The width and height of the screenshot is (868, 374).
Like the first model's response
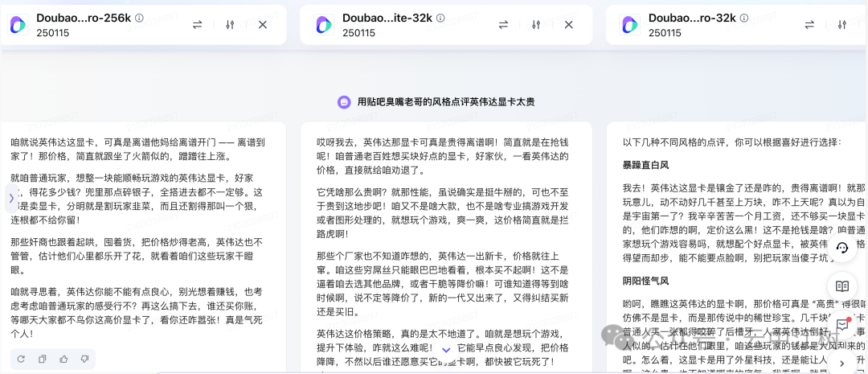[63, 359]
